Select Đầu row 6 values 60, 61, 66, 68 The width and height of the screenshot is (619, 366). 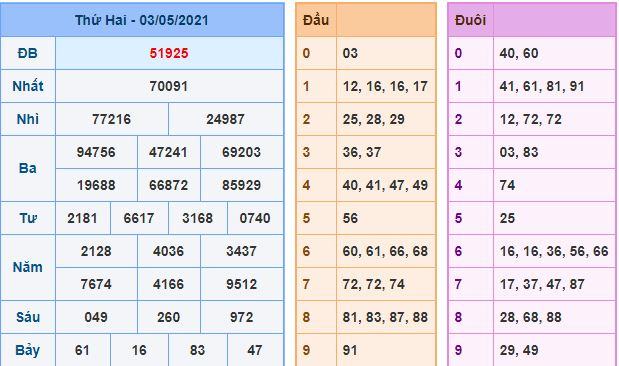click(x=385, y=251)
